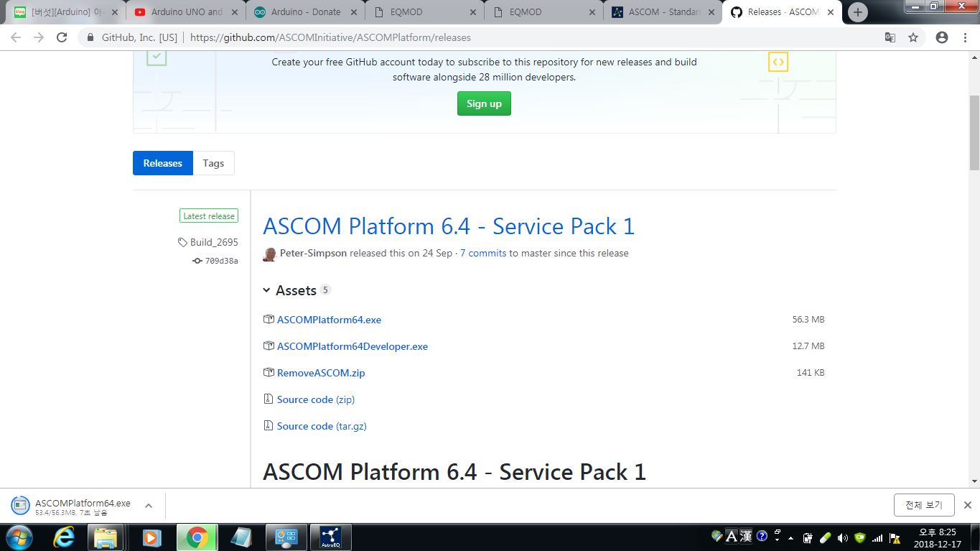980x551 pixels.
Task: Click the 709d38a commit icon
Action: point(197,261)
